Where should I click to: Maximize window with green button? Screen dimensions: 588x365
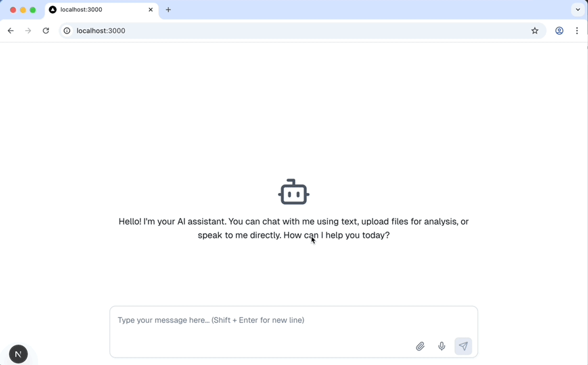click(33, 10)
